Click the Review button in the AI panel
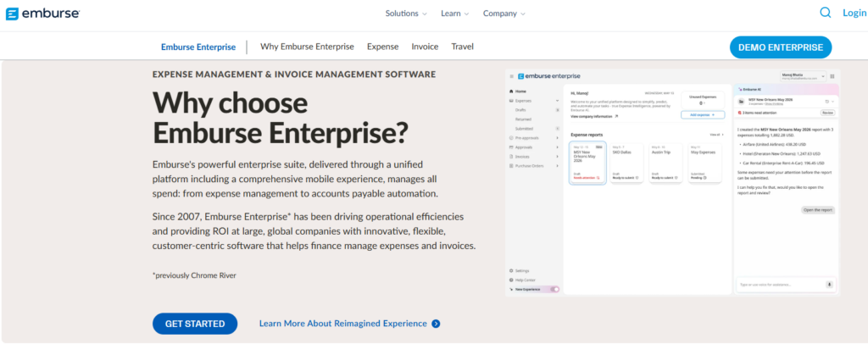Screen dimensions: 868x349 pos(827,113)
